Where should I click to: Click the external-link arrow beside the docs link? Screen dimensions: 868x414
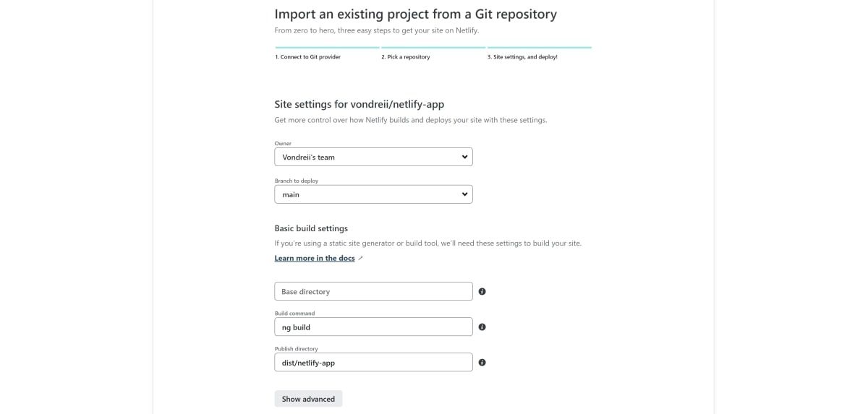click(x=361, y=259)
